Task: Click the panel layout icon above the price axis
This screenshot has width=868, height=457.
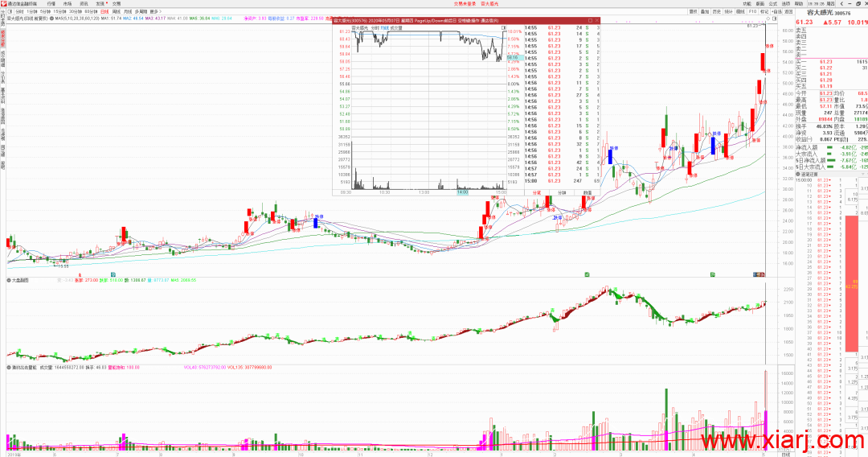Action: click(775, 19)
